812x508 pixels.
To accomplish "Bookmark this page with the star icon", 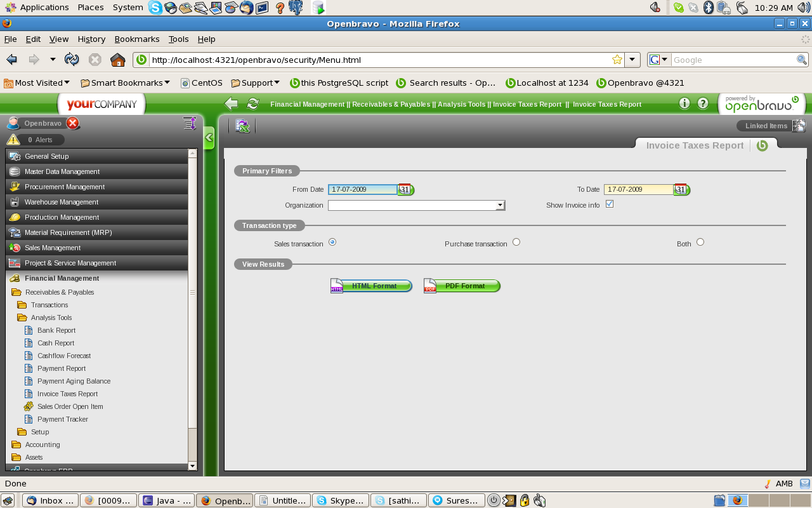I will tap(617, 60).
